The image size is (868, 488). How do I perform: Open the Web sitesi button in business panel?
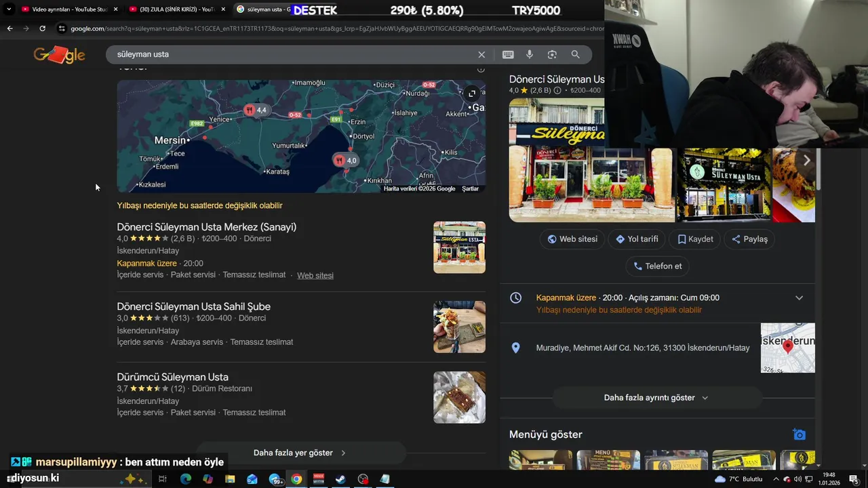pyautogui.click(x=572, y=239)
